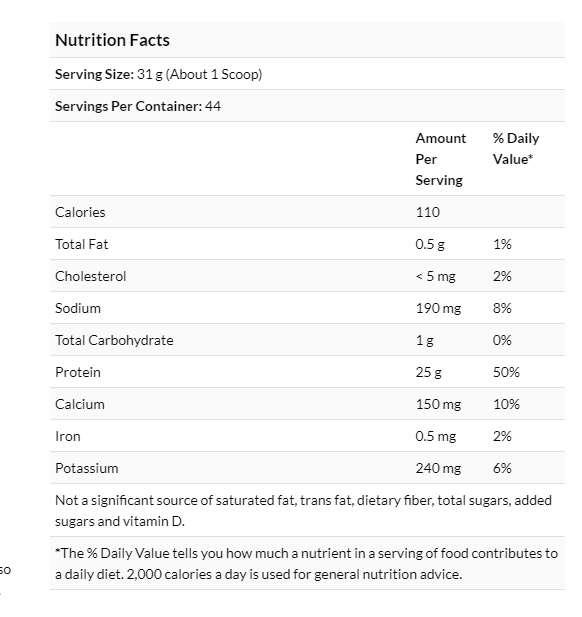The width and height of the screenshot is (582, 617).
Task: Select the Sodium row label
Action: pos(78,308)
